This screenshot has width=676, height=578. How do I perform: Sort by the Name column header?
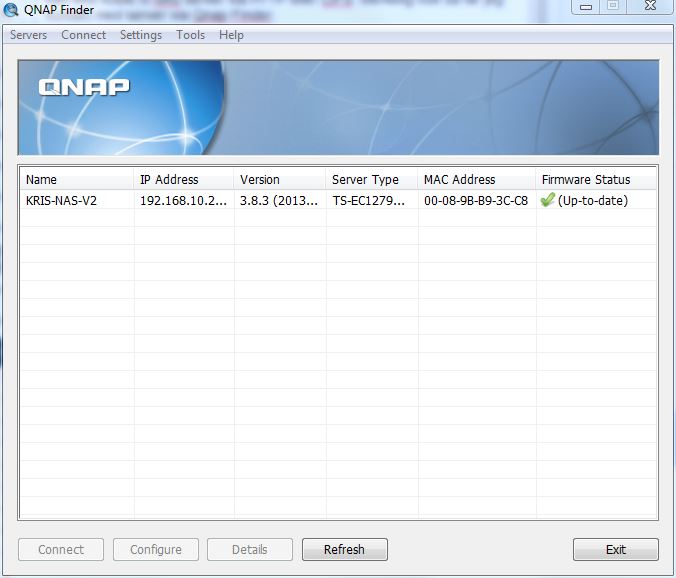click(x=77, y=179)
